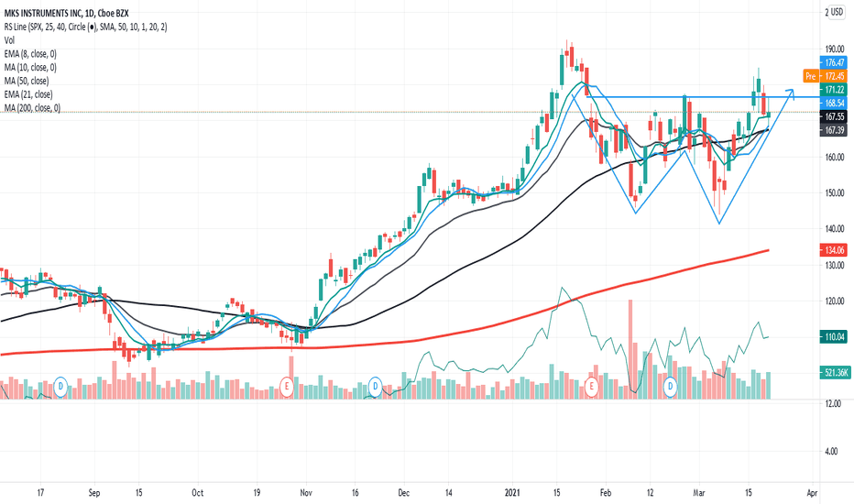This screenshot has width=854, height=504.
Task: Click the 110.04 RS Line value label
Action: (833, 336)
